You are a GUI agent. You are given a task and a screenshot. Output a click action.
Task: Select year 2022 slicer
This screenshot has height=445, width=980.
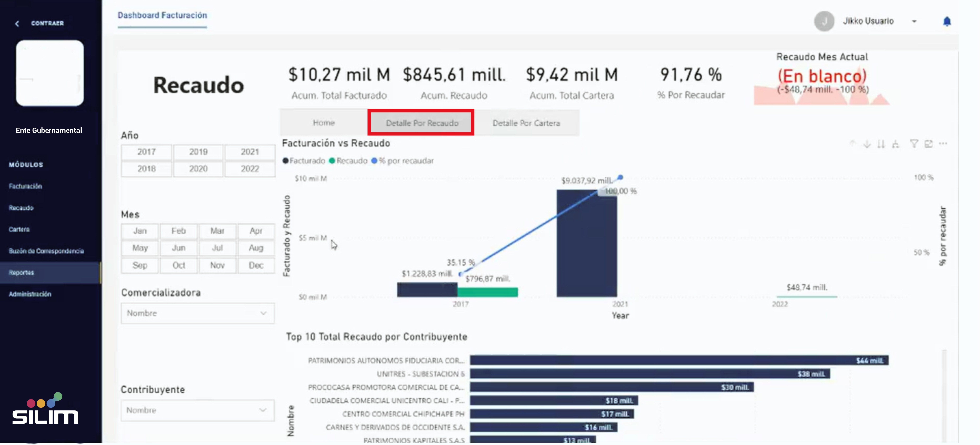point(250,169)
